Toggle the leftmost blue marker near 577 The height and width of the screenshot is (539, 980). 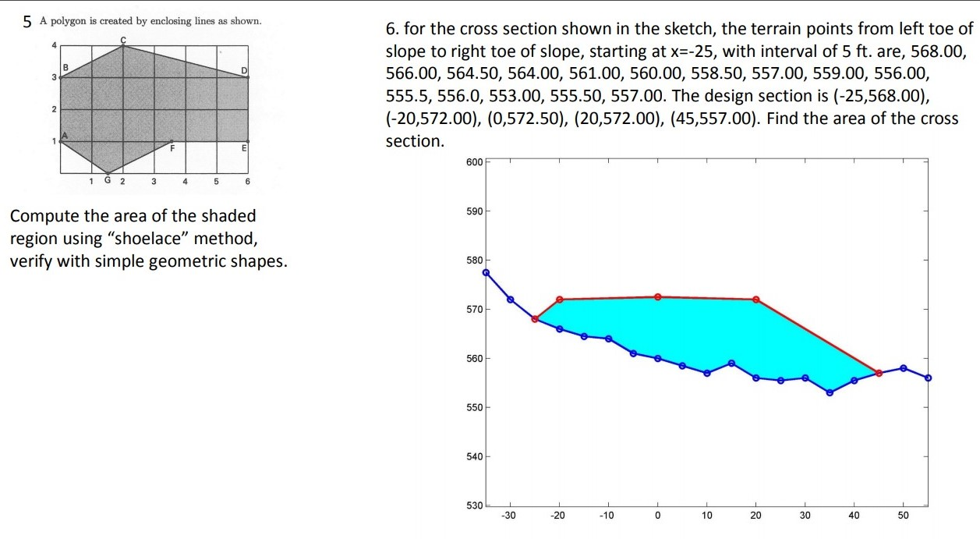point(486,272)
